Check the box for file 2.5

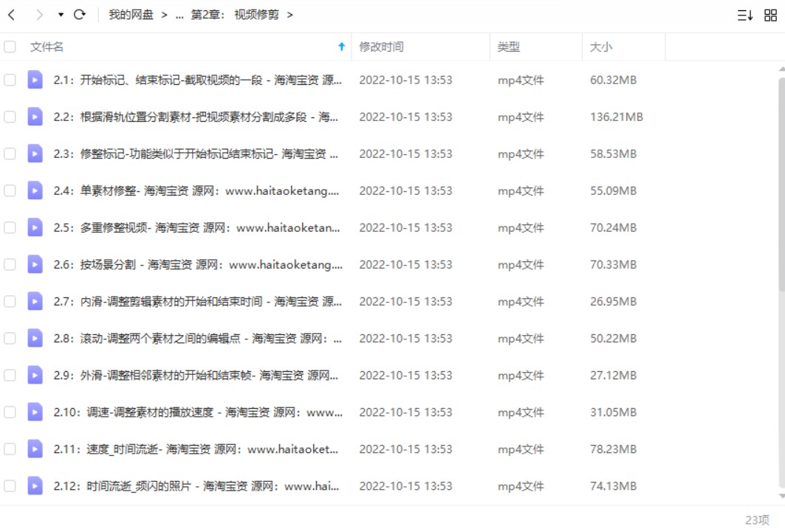tap(10, 227)
